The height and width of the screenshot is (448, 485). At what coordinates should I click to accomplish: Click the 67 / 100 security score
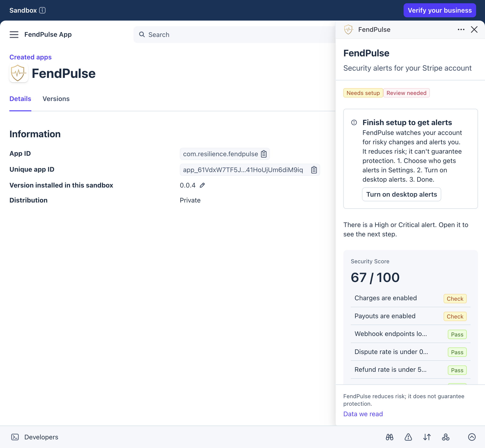(375, 277)
